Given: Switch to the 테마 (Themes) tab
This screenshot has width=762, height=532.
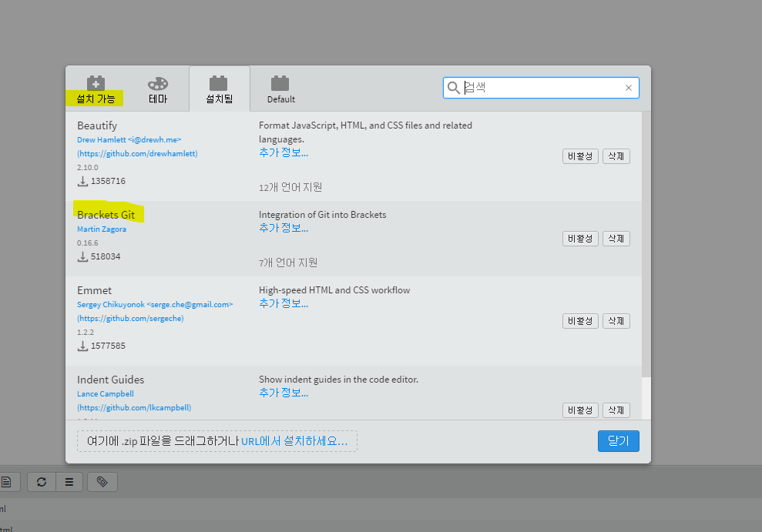Looking at the screenshot, I should pyautogui.click(x=158, y=89).
